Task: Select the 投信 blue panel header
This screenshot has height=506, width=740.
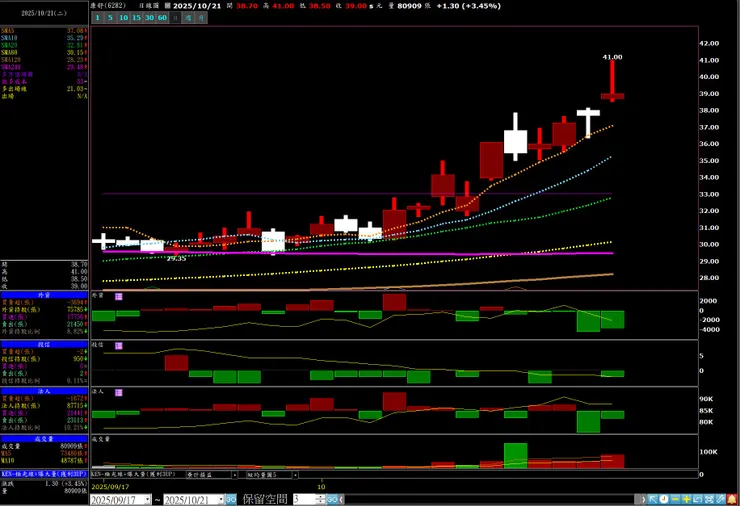Action: tap(44, 345)
